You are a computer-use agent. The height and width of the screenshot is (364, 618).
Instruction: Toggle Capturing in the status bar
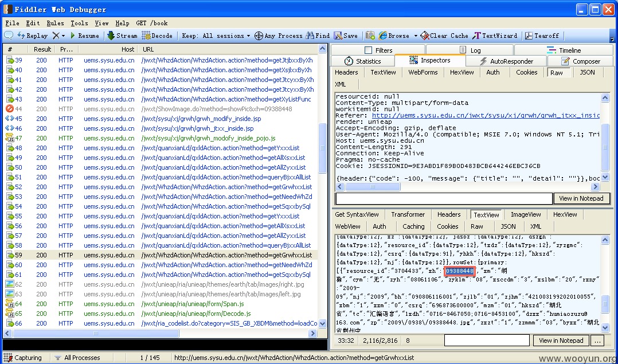[23, 358]
